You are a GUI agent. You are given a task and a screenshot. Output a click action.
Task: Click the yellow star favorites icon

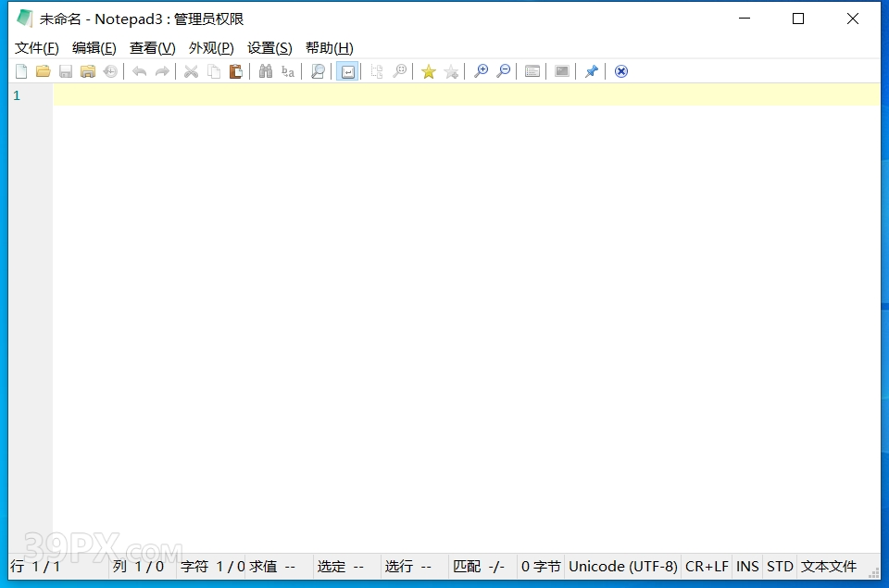(429, 71)
